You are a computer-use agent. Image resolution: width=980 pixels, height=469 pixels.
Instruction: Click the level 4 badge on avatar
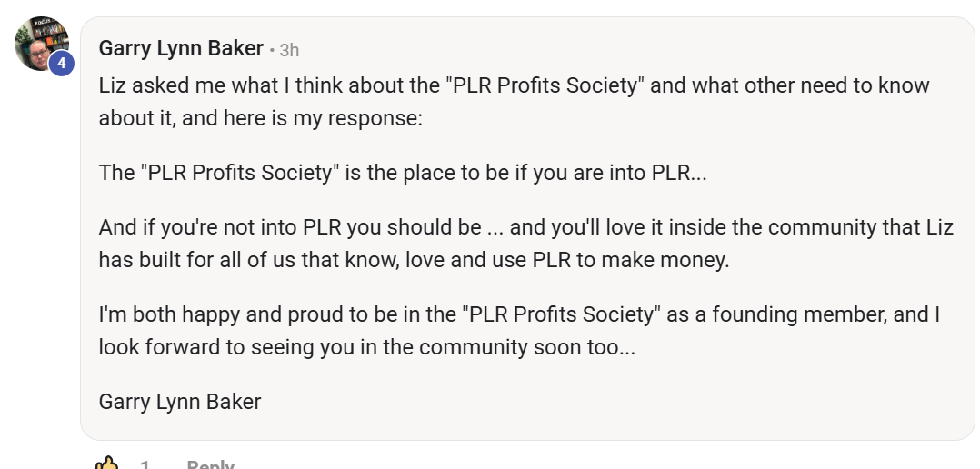pos(61,64)
